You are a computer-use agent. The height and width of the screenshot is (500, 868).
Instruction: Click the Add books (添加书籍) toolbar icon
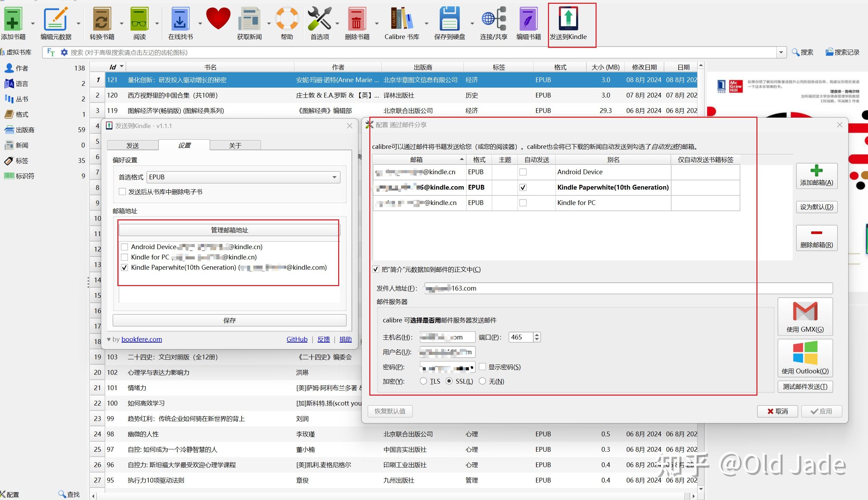coord(13,18)
